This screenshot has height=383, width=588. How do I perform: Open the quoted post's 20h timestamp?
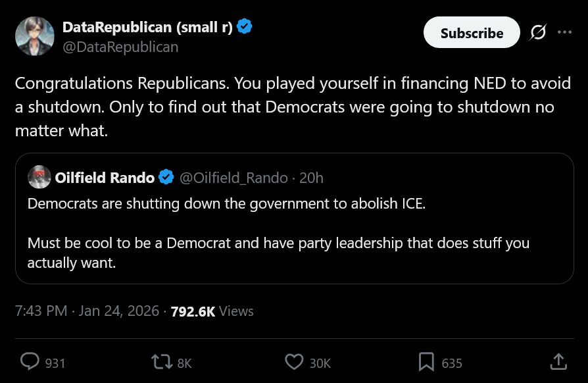click(311, 178)
